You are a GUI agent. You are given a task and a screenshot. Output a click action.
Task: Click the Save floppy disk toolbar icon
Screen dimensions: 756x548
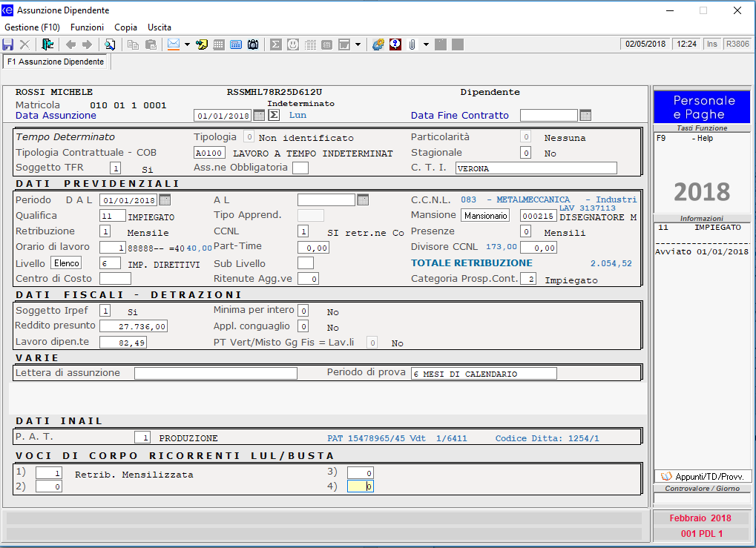tap(8, 44)
